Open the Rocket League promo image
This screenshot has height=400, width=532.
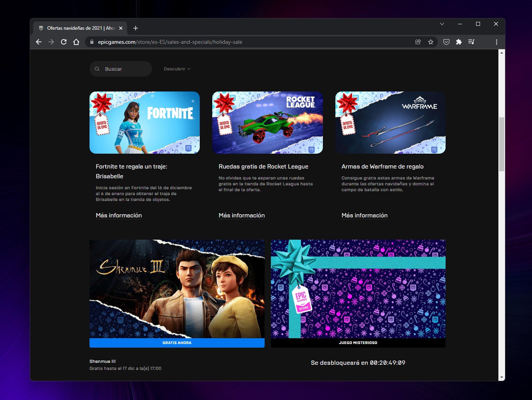pos(267,122)
